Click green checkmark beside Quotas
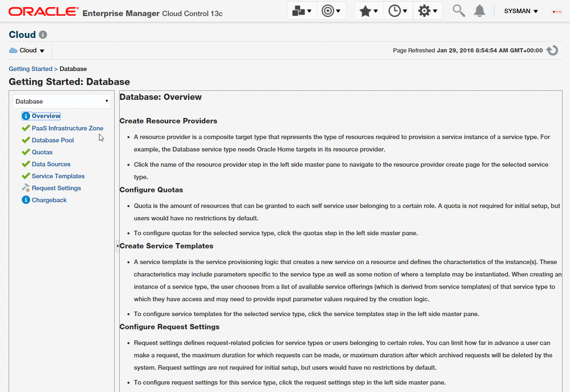Image resolution: width=570 pixels, height=392 pixels. (26, 152)
